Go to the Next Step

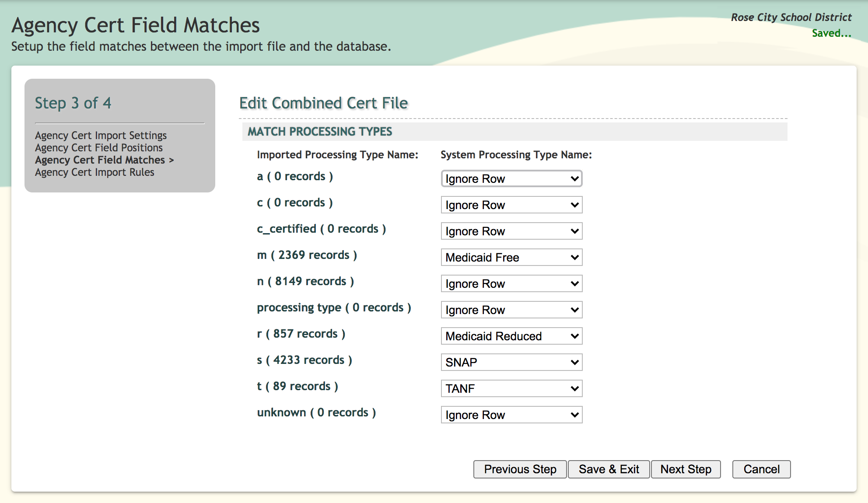click(686, 469)
